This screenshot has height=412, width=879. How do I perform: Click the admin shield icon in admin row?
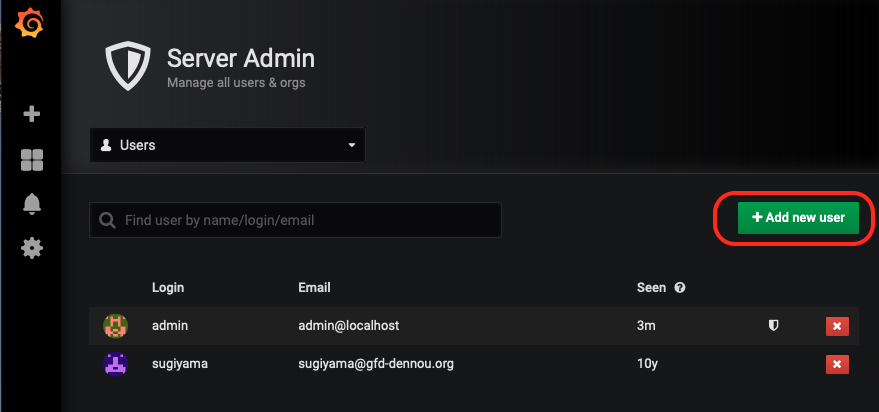tap(772, 326)
